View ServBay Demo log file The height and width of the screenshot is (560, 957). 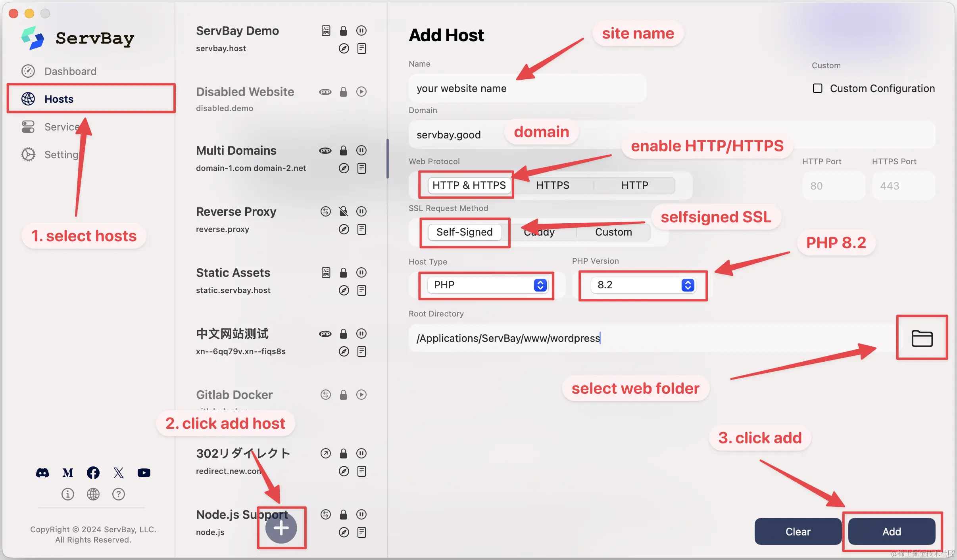[x=361, y=48]
